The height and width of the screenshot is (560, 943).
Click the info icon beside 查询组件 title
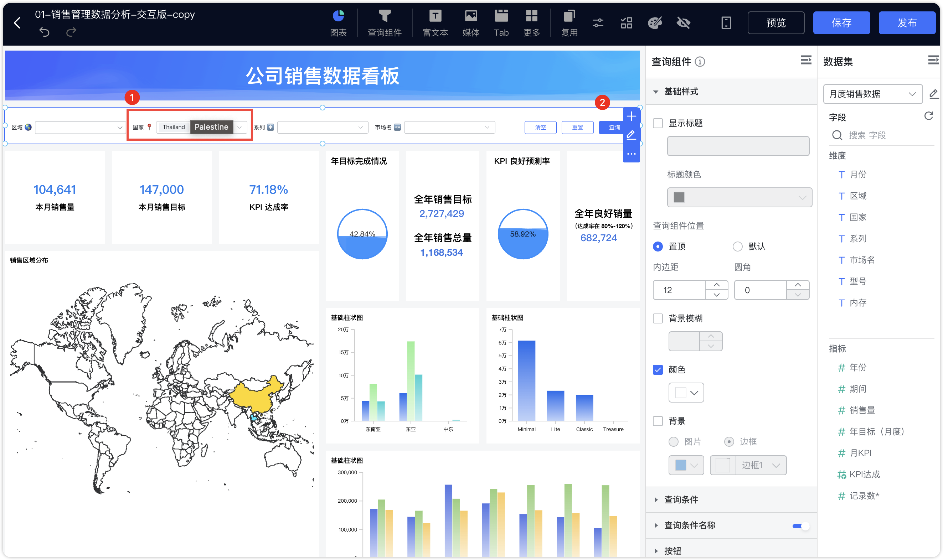pos(700,62)
